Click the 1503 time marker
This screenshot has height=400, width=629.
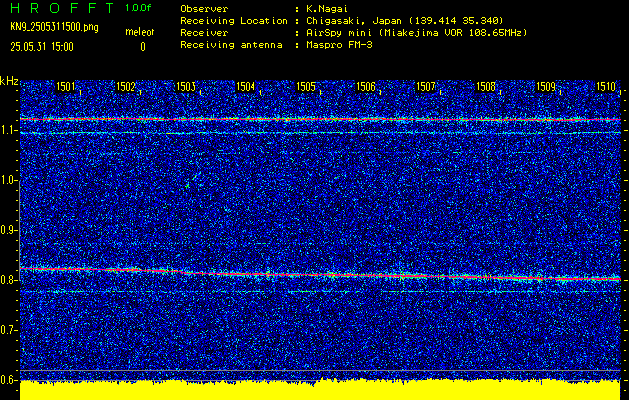[x=186, y=87]
